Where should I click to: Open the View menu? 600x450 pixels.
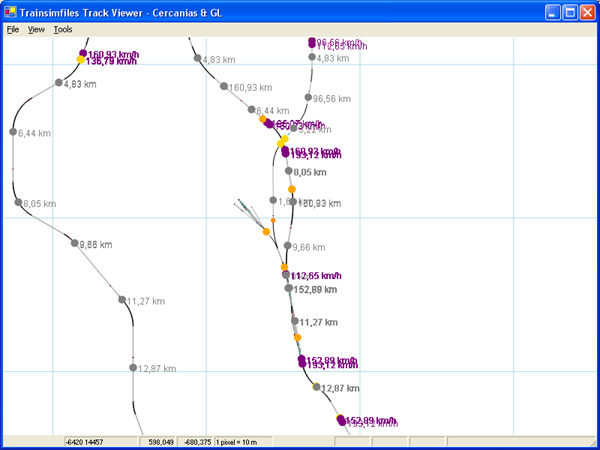(36, 30)
